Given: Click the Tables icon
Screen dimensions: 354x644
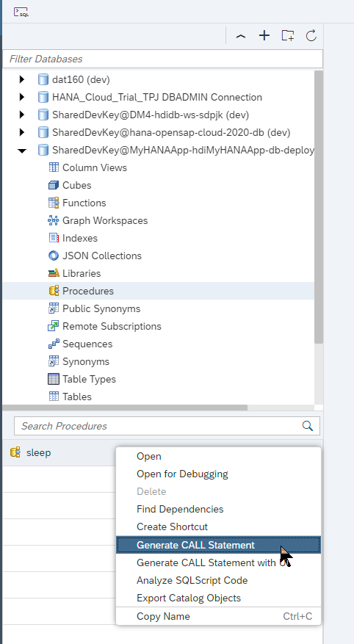Looking at the screenshot, I should (54, 397).
